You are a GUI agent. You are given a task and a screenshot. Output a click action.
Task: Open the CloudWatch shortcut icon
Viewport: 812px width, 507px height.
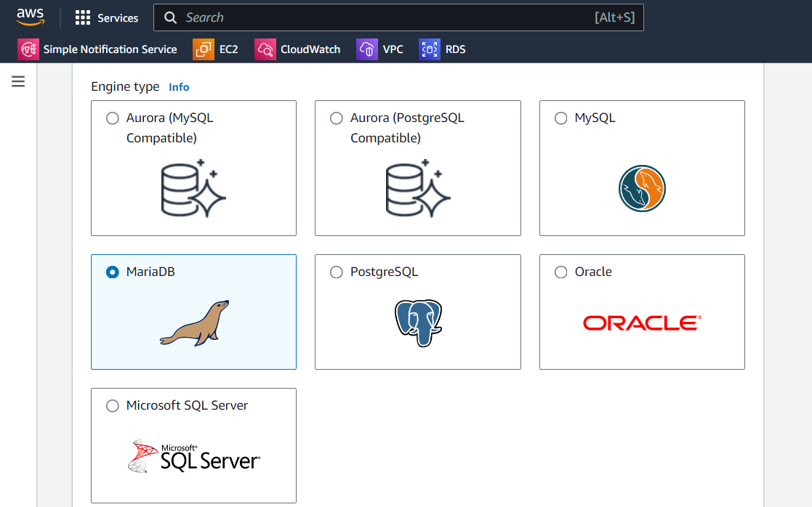click(x=265, y=49)
